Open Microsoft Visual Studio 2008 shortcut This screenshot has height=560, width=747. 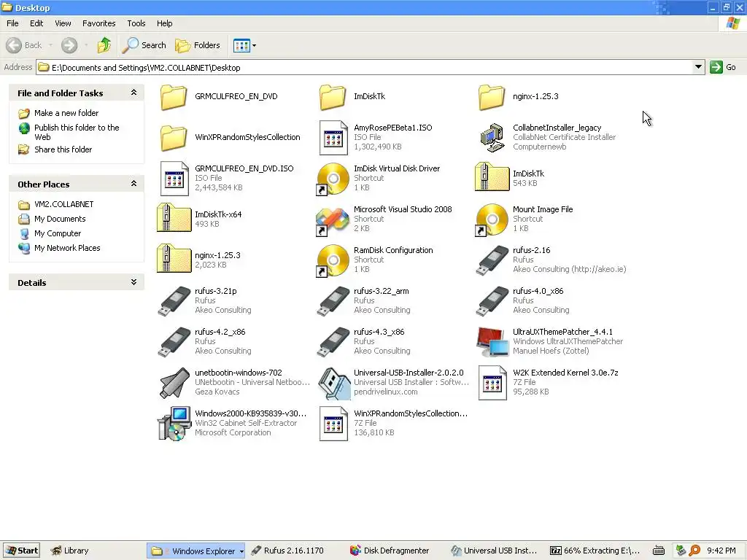(x=333, y=220)
